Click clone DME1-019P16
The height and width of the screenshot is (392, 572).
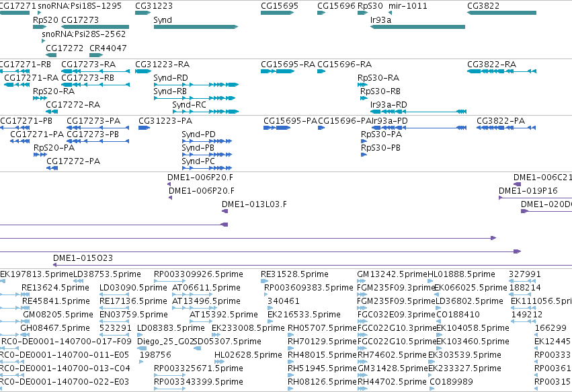[x=536, y=198]
